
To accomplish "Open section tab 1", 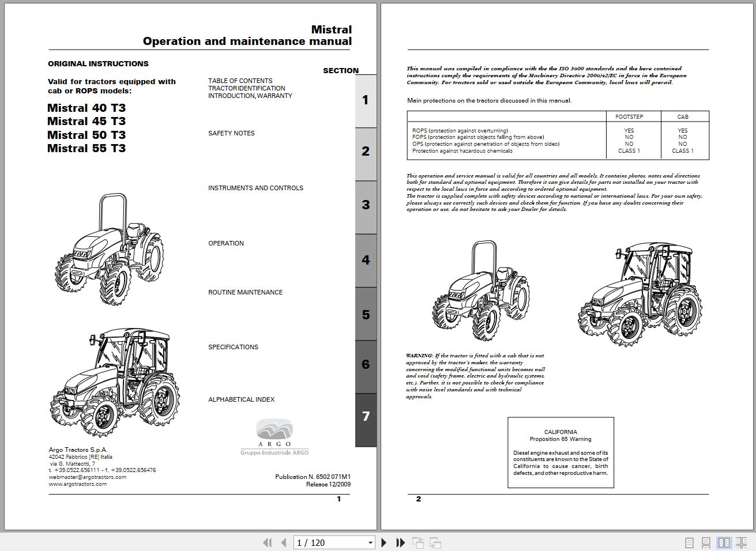I will coord(366,101).
